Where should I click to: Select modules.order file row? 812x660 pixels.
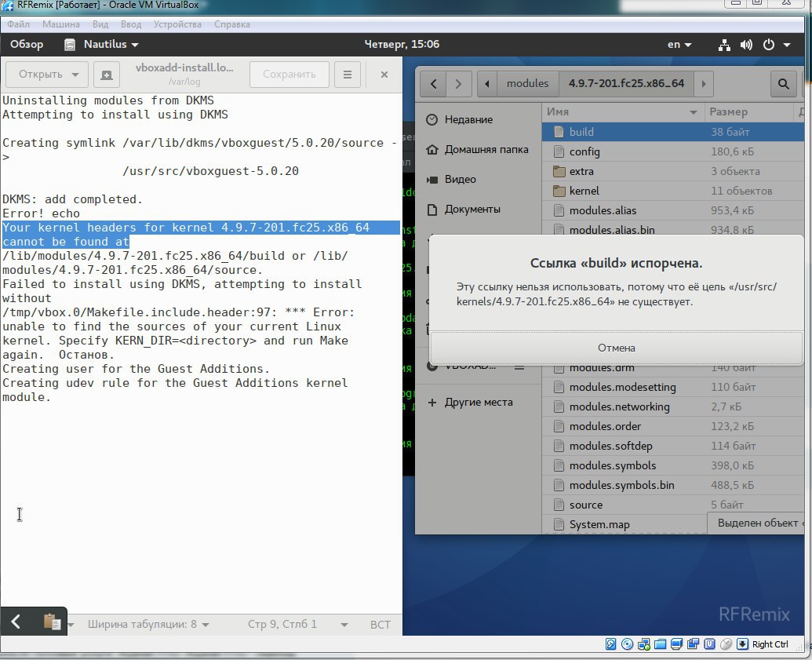click(x=672, y=427)
